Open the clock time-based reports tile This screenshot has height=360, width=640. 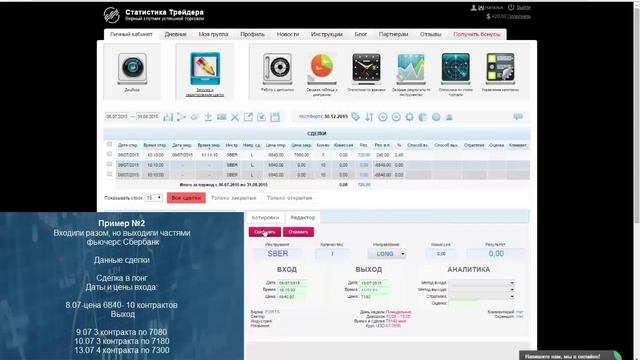366,69
